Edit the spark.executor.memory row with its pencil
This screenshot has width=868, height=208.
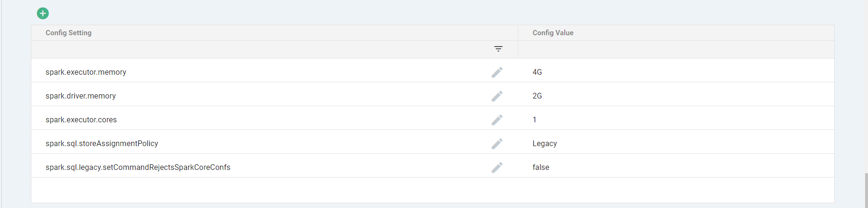(x=497, y=72)
